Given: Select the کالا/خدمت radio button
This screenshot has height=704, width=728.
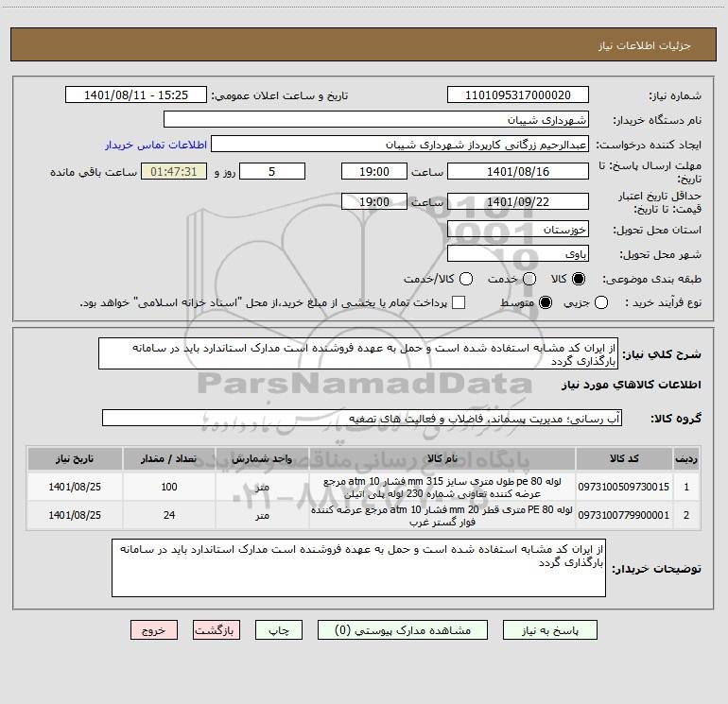Looking at the screenshot, I should tap(466, 279).
